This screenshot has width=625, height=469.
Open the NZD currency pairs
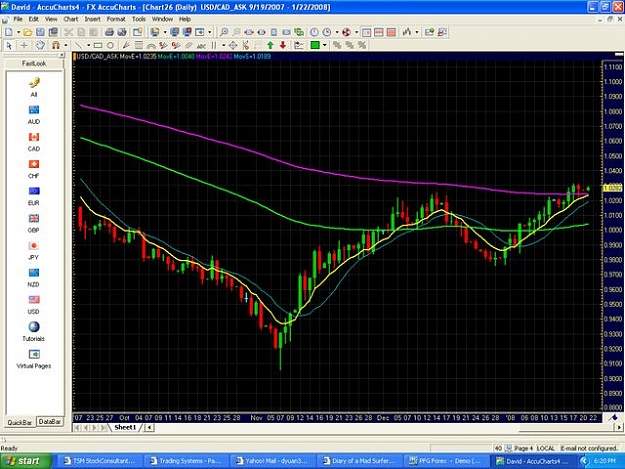(34, 277)
